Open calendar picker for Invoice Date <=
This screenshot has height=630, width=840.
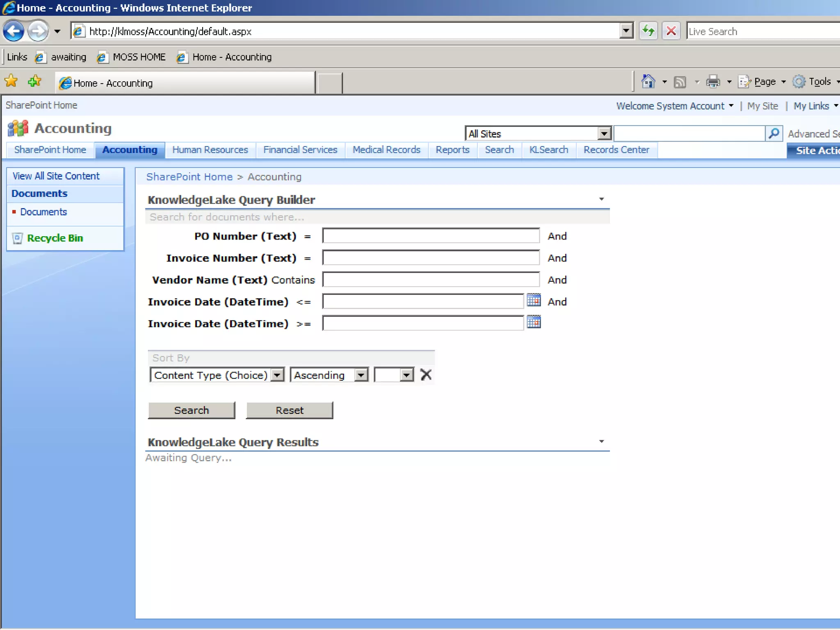533,301
